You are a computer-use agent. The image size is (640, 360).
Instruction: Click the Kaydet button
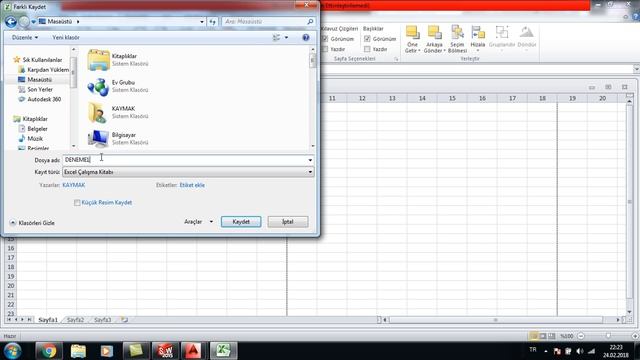[241, 222]
